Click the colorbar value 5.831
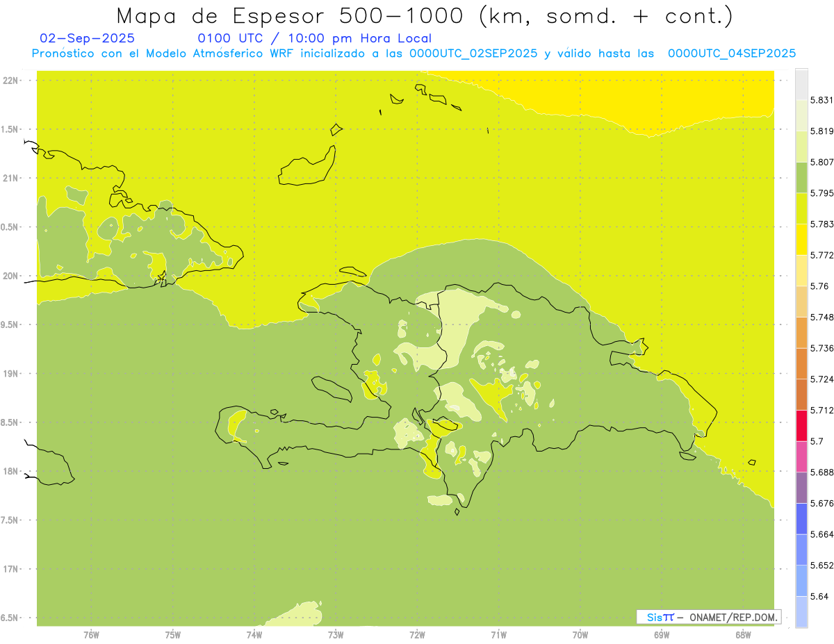The height and width of the screenshot is (644, 834). [x=821, y=100]
